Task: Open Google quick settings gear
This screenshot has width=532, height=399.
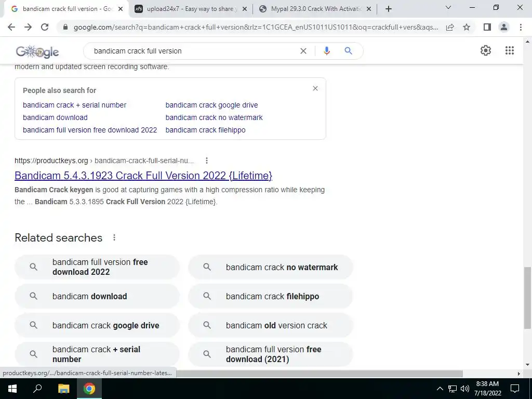Action: (486, 50)
